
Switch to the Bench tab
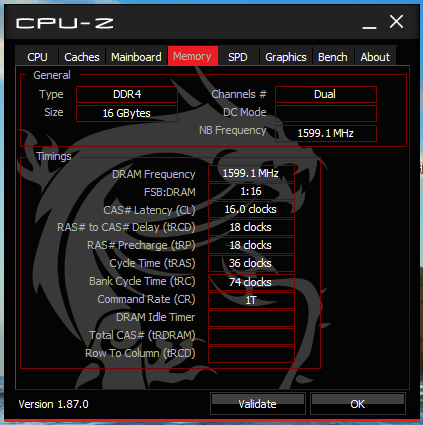coord(333,56)
